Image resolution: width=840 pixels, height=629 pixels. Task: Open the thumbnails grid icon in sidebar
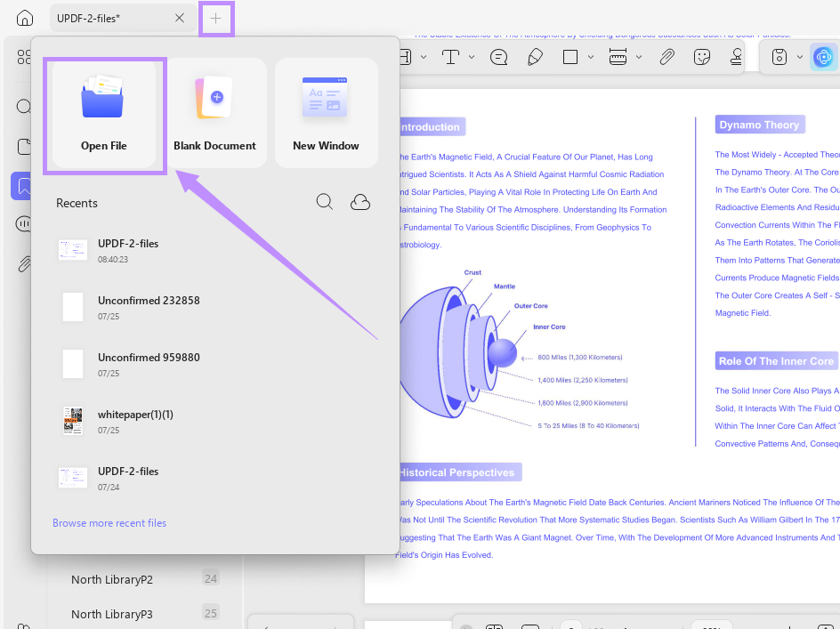[x=23, y=57]
